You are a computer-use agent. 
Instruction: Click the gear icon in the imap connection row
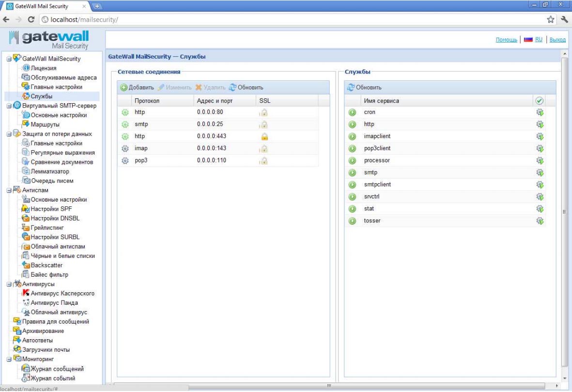click(x=125, y=149)
